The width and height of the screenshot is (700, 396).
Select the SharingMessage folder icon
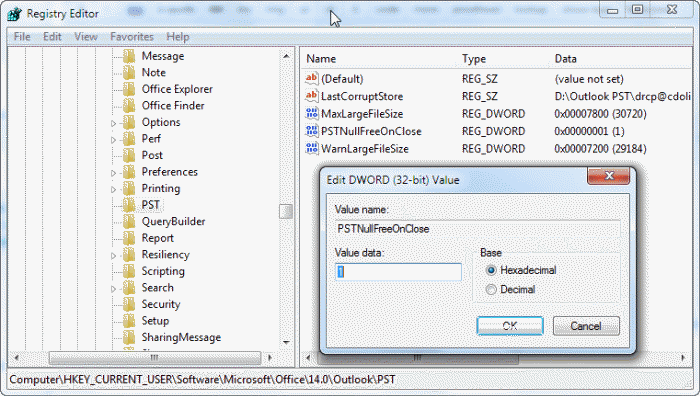(x=129, y=337)
